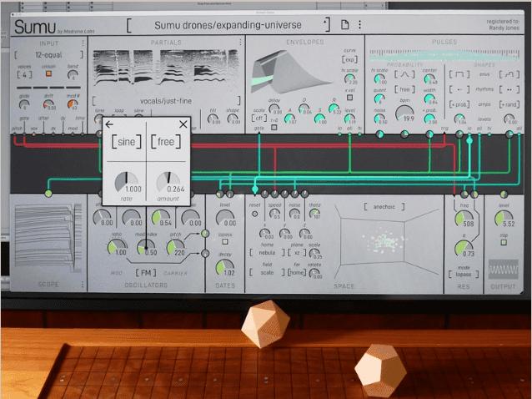Click the SCOPE waveform display
Image resolution: width=532 pixels, height=399 pixels.
(48, 240)
